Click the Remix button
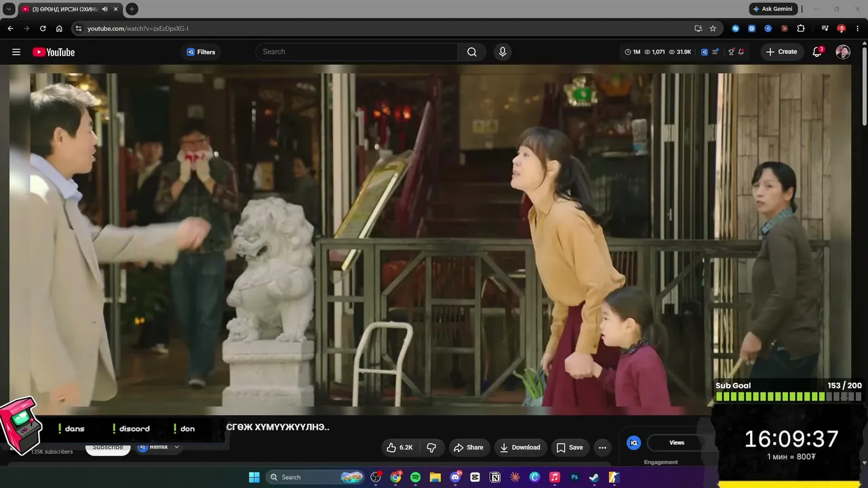The height and width of the screenshot is (488, 868). click(x=158, y=447)
